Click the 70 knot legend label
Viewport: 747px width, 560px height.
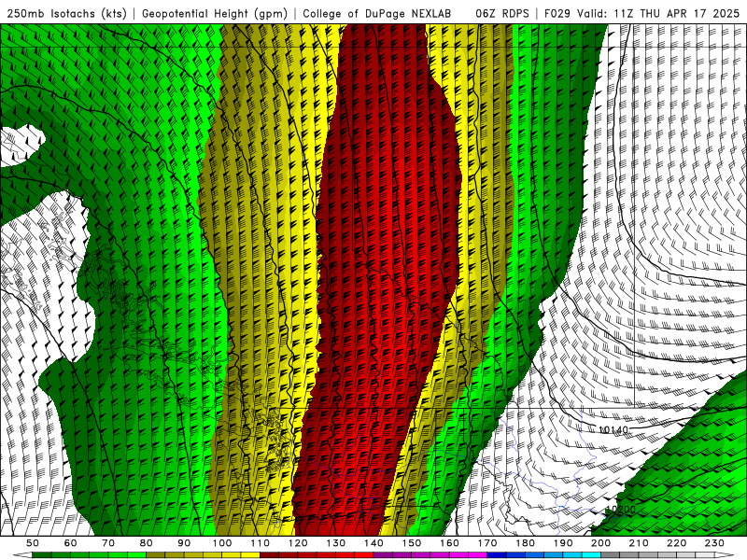(108, 543)
